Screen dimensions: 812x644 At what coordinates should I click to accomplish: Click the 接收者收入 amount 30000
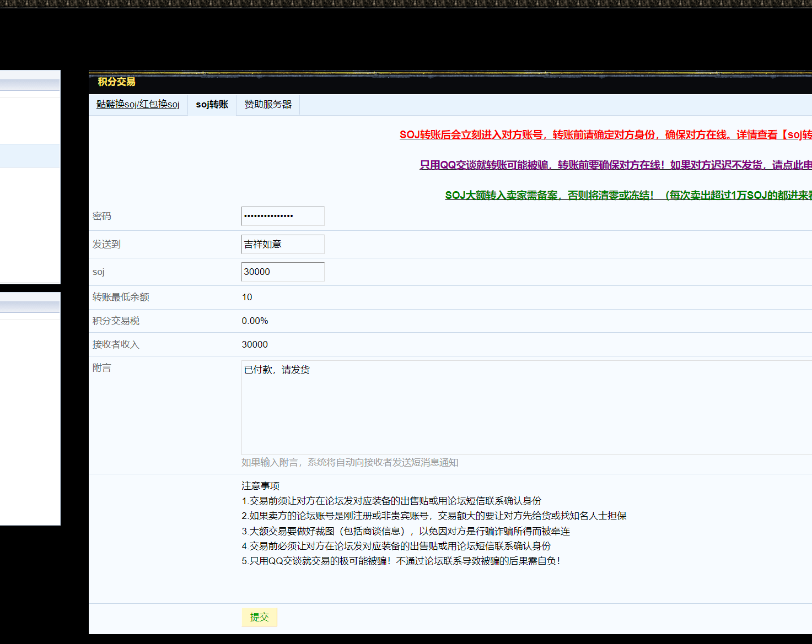(x=255, y=344)
